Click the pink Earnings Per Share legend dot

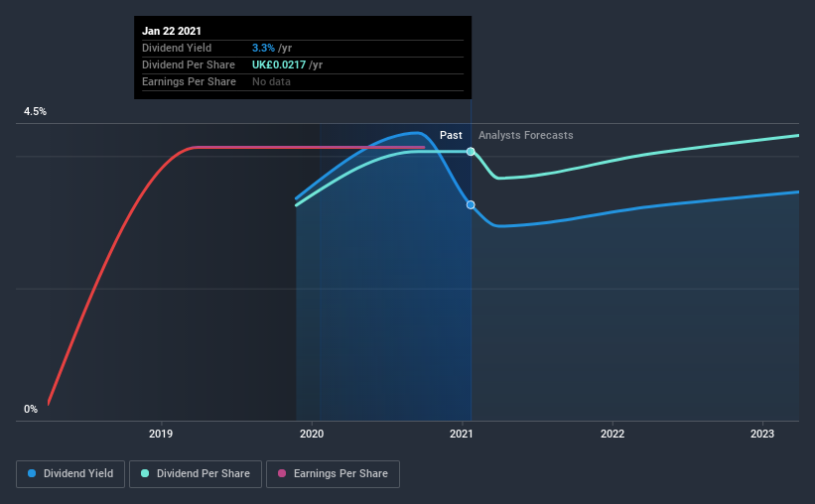(x=282, y=473)
